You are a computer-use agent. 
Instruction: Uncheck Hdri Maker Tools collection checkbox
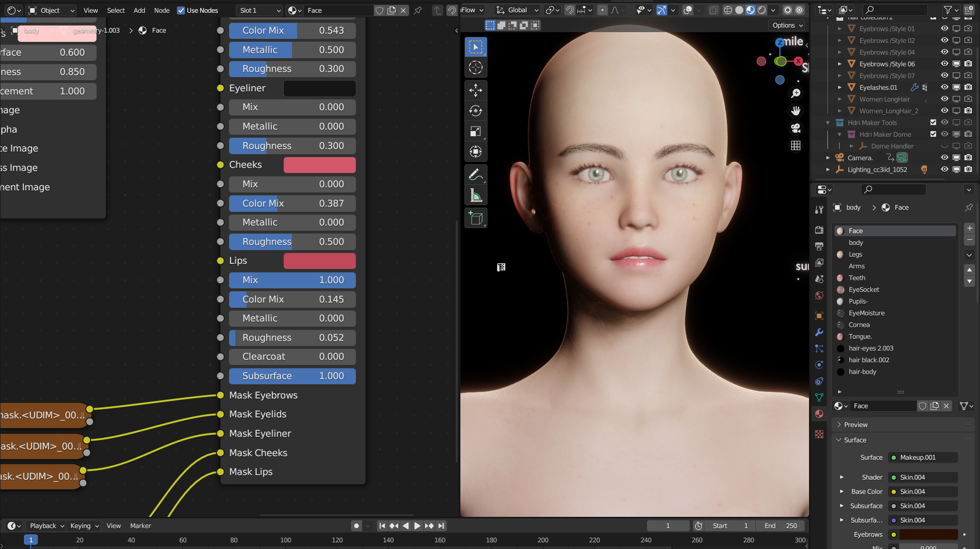point(933,122)
